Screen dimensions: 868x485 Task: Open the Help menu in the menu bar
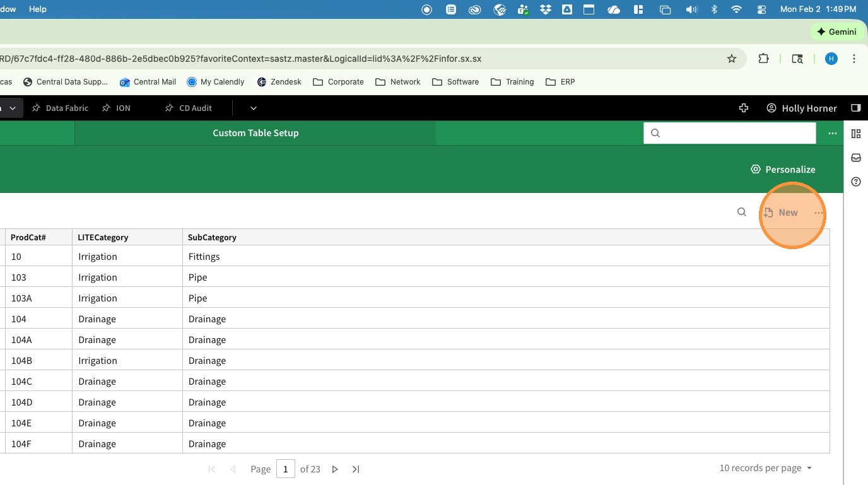tap(38, 9)
